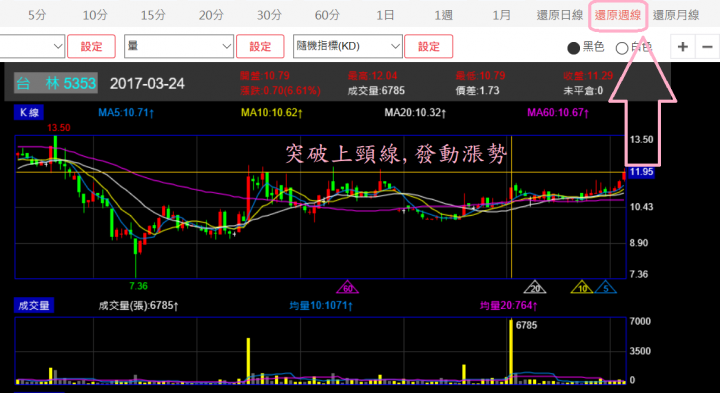Screen dimensions: 720x393
Task: Click the yellow 10 triangle marker
Action: (582, 287)
